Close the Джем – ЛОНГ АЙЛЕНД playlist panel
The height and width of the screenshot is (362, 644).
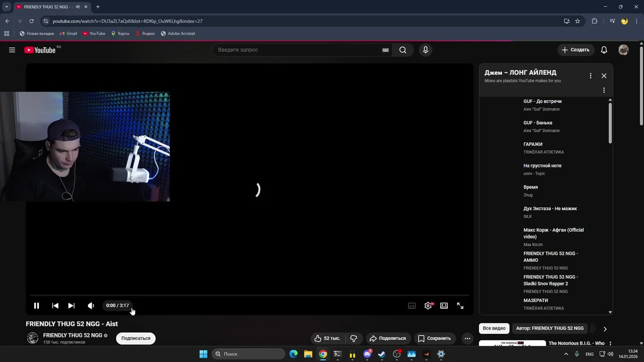[x=604, y=76]
